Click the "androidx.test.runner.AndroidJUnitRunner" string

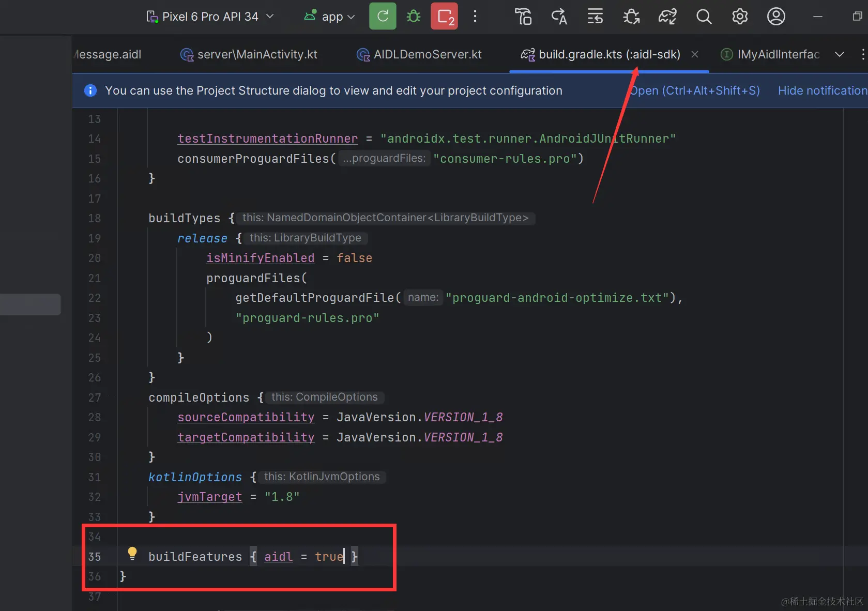pos(528,139)
